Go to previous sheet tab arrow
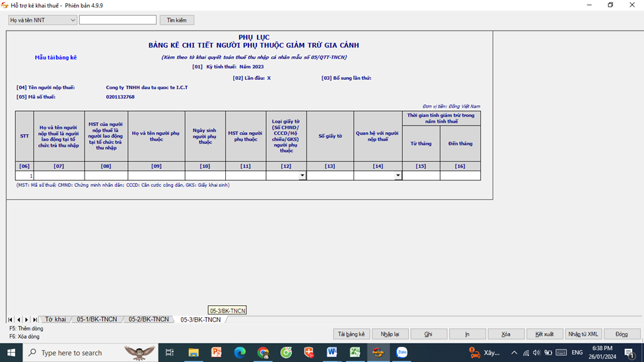This screenshot has width=644, height=362. (18, 320)
